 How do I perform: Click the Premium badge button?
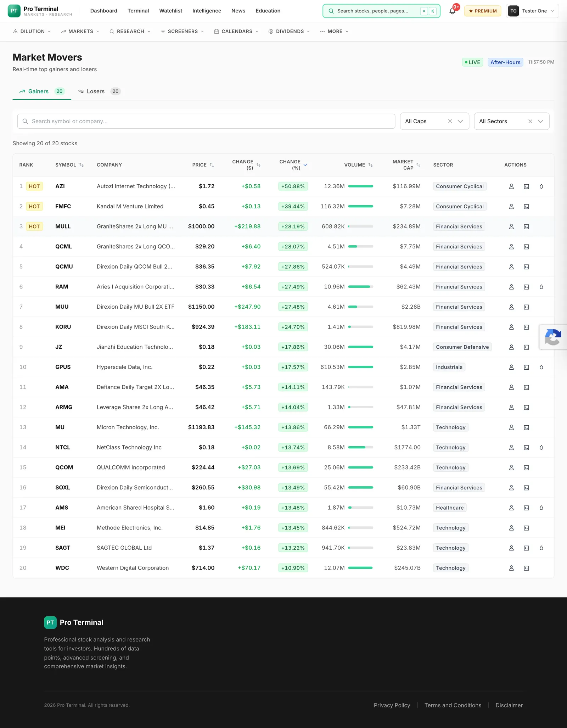pyautogui.click(x=483, y=11)
